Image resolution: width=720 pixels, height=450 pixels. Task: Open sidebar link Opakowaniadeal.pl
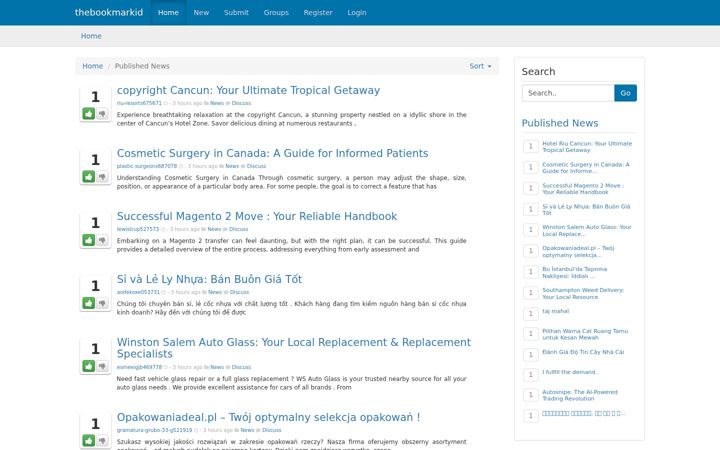click(578, 251)
